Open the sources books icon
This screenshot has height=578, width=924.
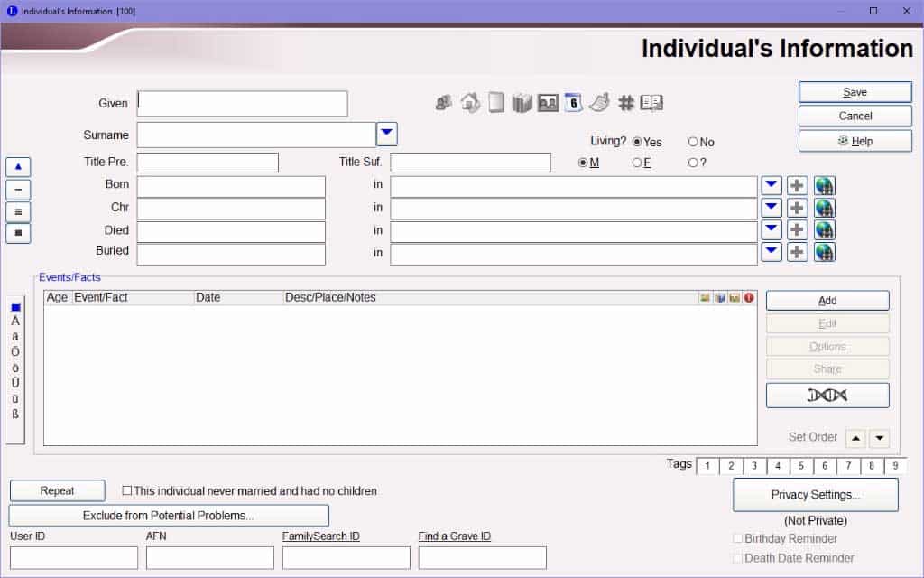tap(522, 103)
